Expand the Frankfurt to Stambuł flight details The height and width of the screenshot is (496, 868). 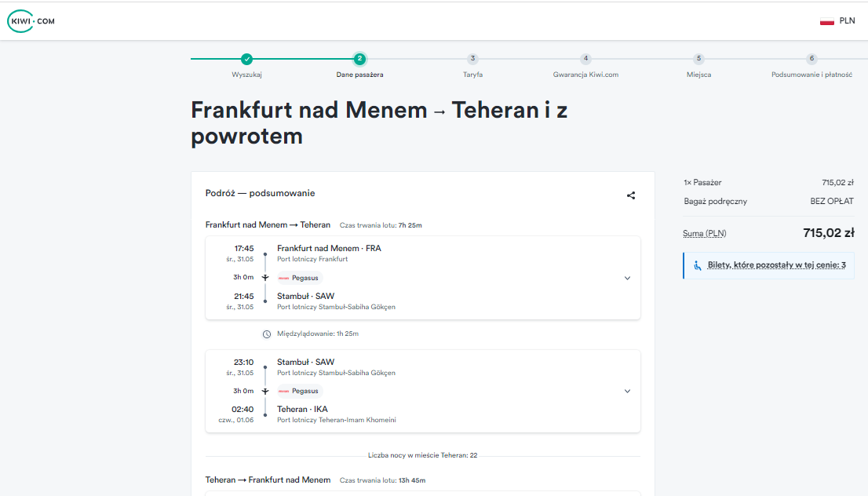click(x=627, y=278)
